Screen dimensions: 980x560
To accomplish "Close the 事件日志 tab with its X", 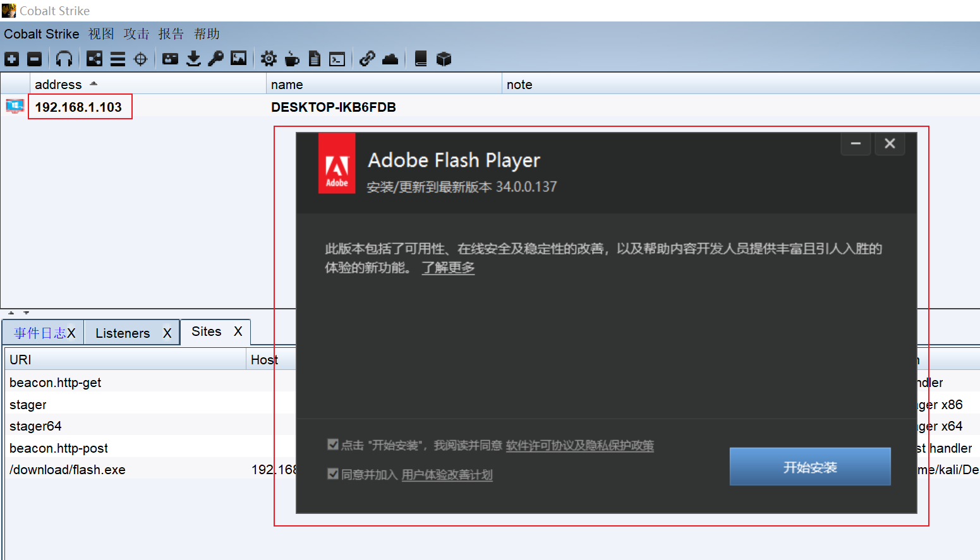I will pyautogui.click(x=71, y=333).
